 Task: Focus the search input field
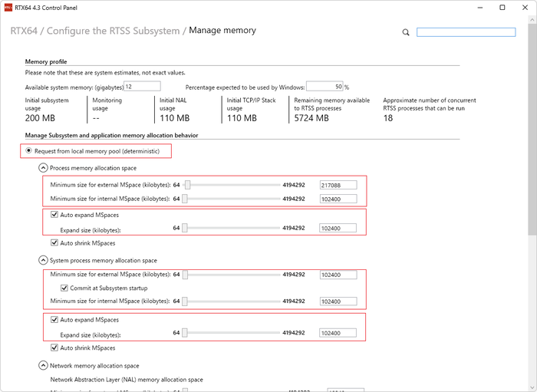(x=466, y=32)
